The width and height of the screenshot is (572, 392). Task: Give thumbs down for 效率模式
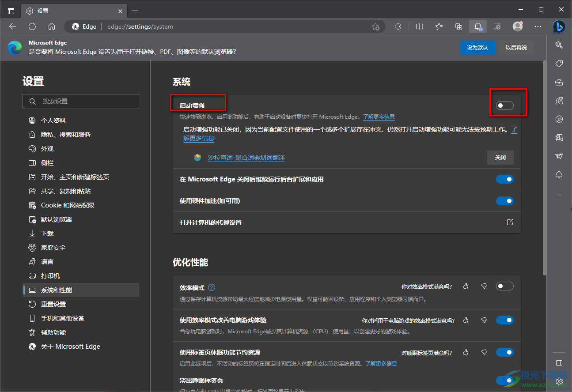pos(484,286)
